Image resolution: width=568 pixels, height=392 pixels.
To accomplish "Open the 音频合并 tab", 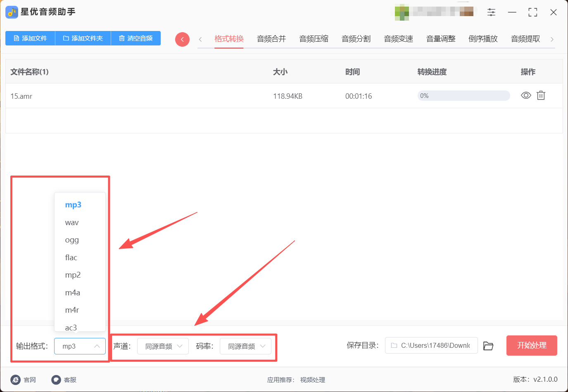I will [x=271, y=39].
